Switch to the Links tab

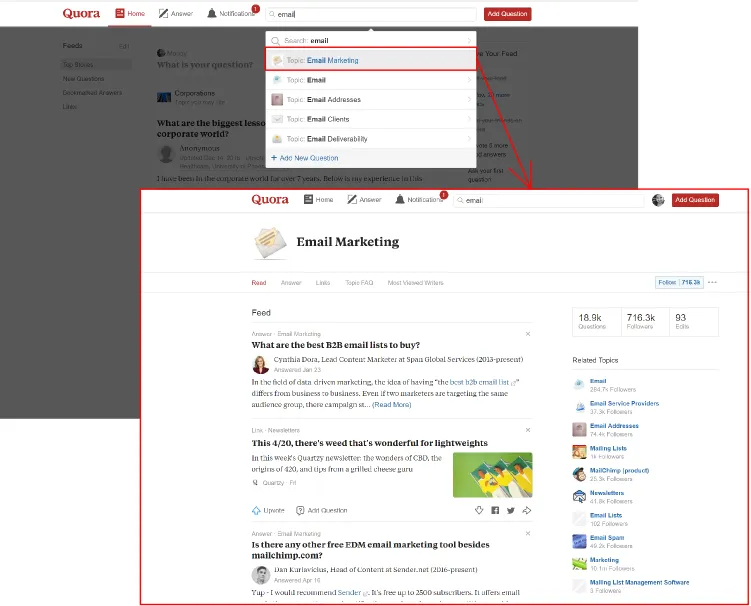click(323, 283)
